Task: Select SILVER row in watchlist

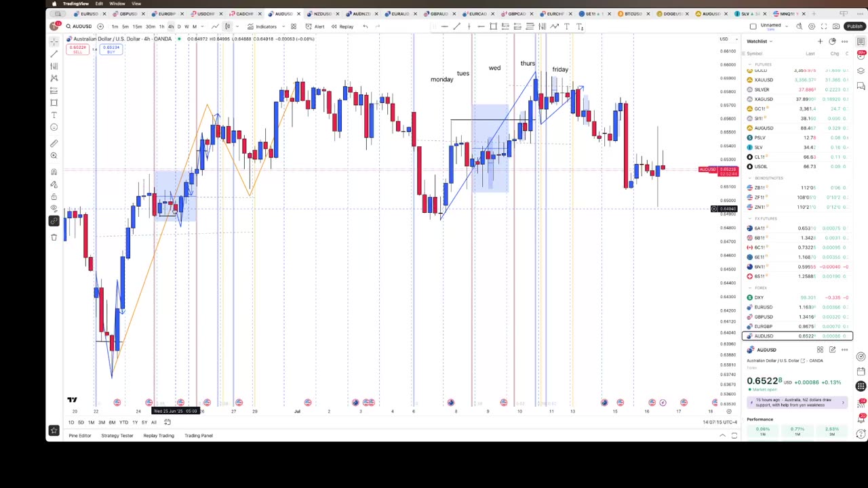Action: (x=797, y=89)
